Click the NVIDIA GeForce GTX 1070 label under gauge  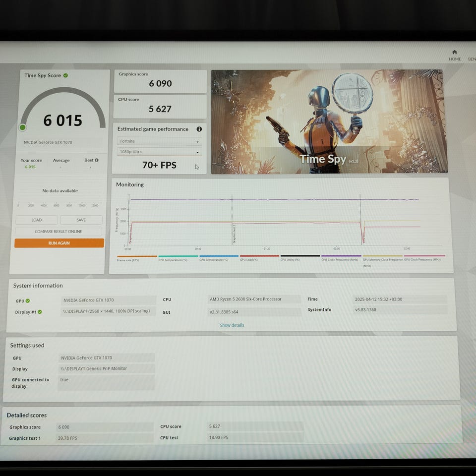[x=48, y=142]
